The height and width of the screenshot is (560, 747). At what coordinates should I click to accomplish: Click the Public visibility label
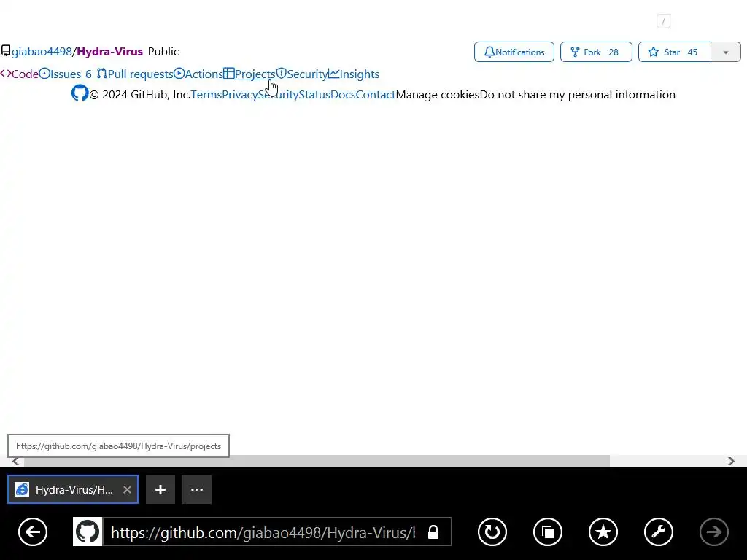click(x=163, y=52)
